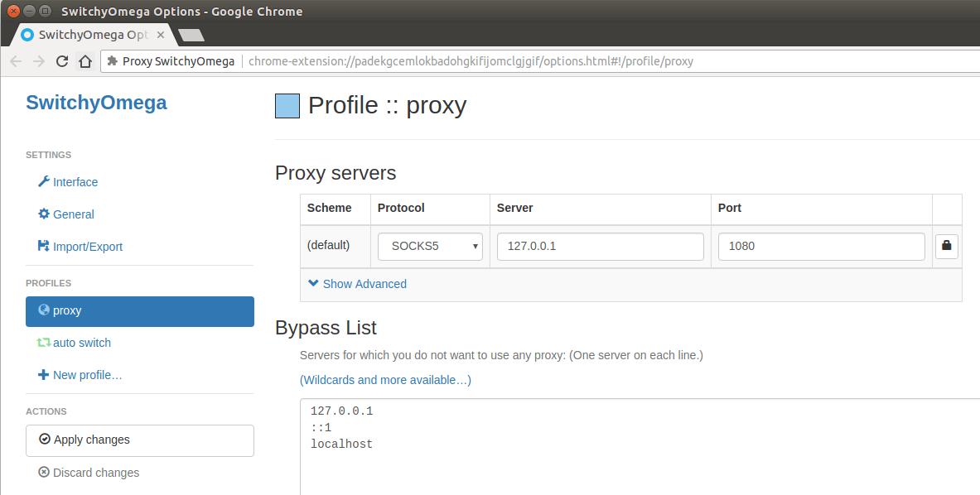Viewport: 980px width, 495px height.
Task: Click the browser reload icon
Action: (61, 61)
